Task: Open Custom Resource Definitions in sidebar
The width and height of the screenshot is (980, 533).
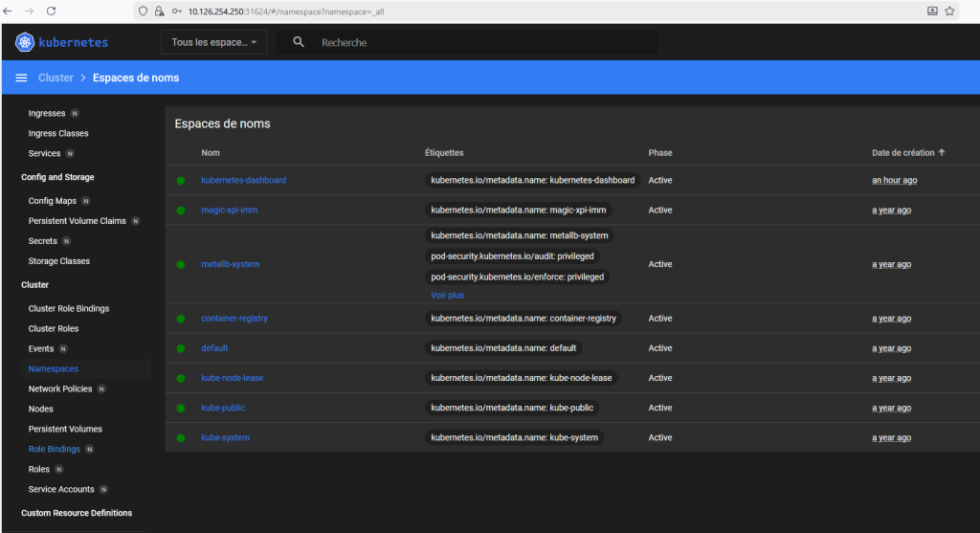Action: click(77, 513)
